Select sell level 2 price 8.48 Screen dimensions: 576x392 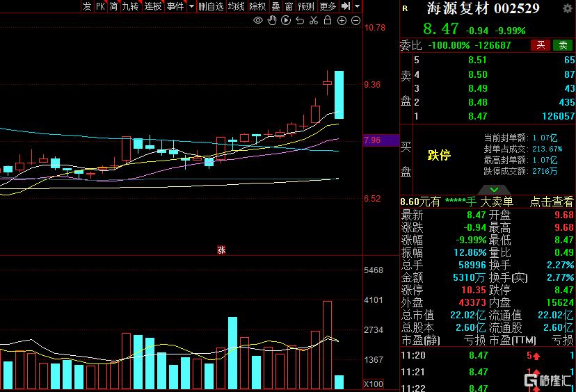477,102
